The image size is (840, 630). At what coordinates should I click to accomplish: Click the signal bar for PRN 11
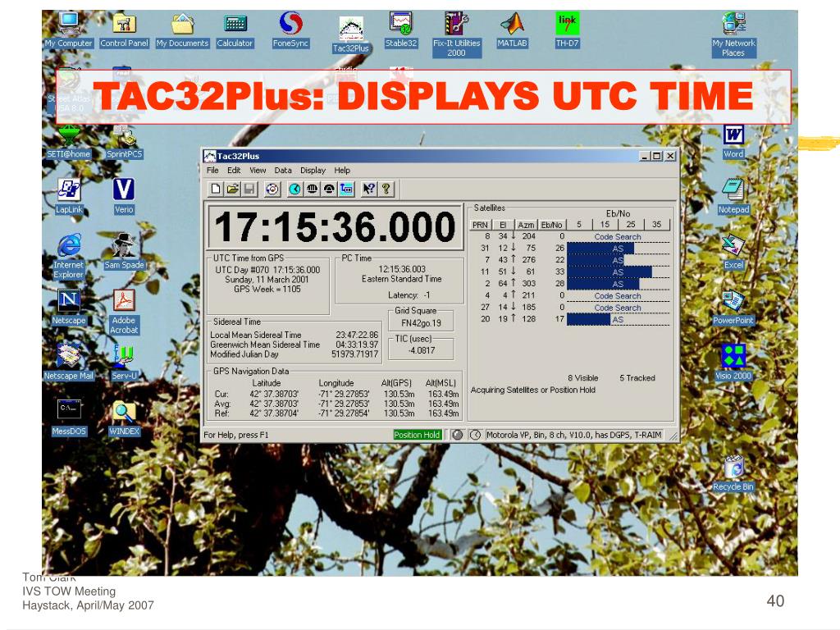tap(609, 272)
